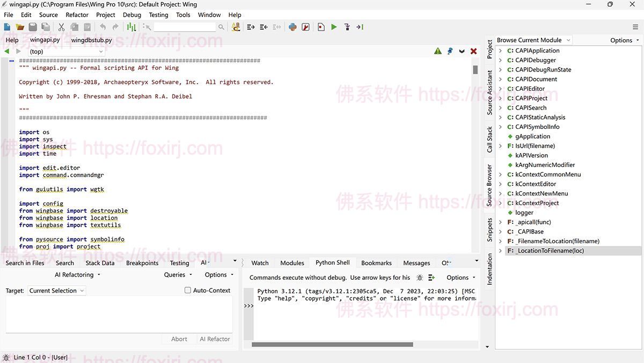644x363 pixels.
Task: Click the warning triangle above the editor
Action: pyautogui.click(x=438, y=51)
